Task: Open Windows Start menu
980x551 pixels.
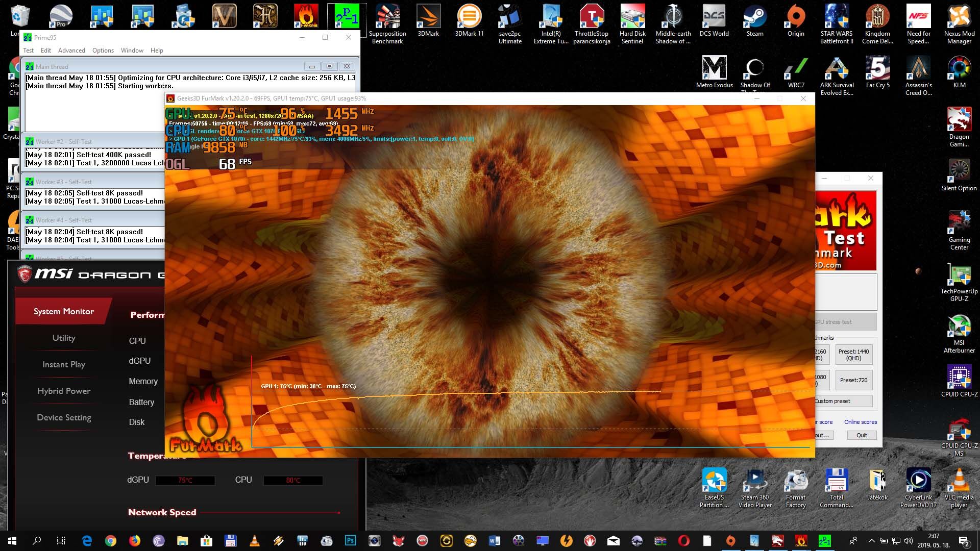Action: pos(12,541)
